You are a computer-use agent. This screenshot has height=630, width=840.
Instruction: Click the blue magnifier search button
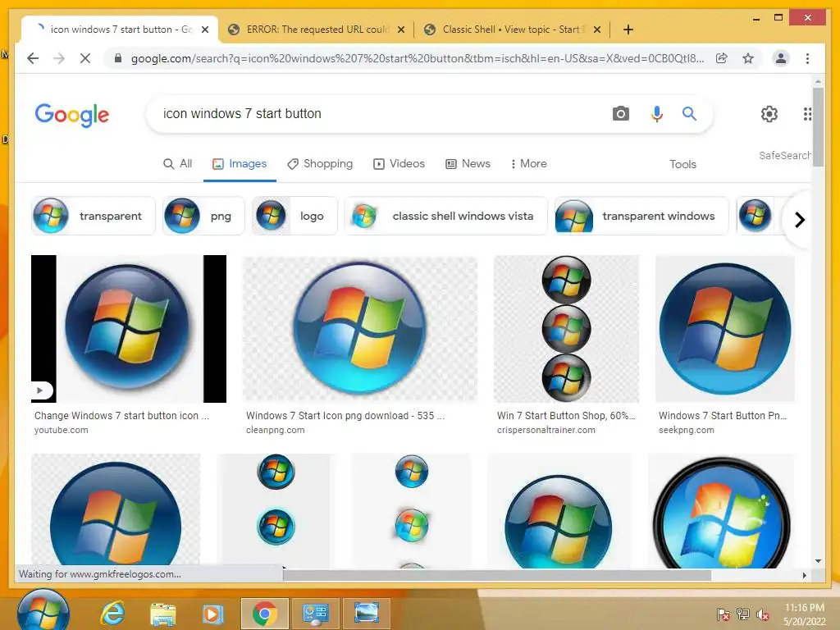(689, 113)
